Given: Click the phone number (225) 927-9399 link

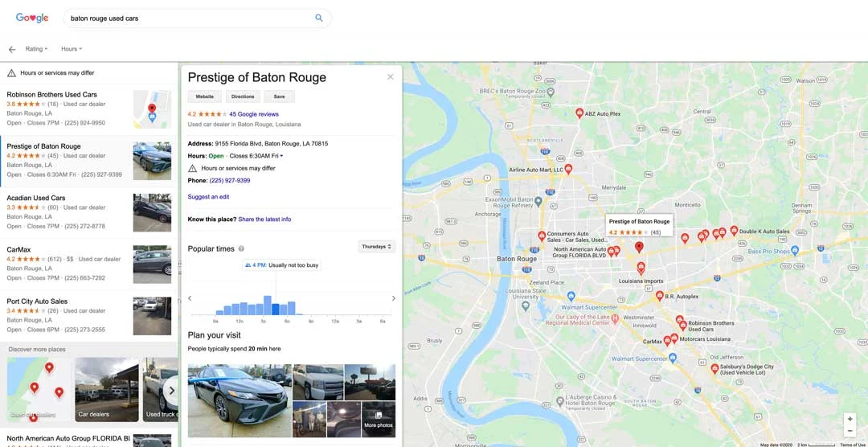Looking at the screenshot, I should pos(230,181).
